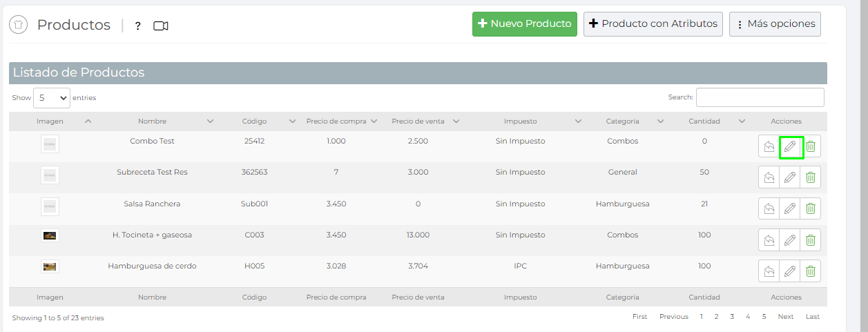Open H. Tocineta + gaseosa image thumbnail
The width and height of the screenshot is (868, 332).
pyautogui.click(x=50, y=235)
